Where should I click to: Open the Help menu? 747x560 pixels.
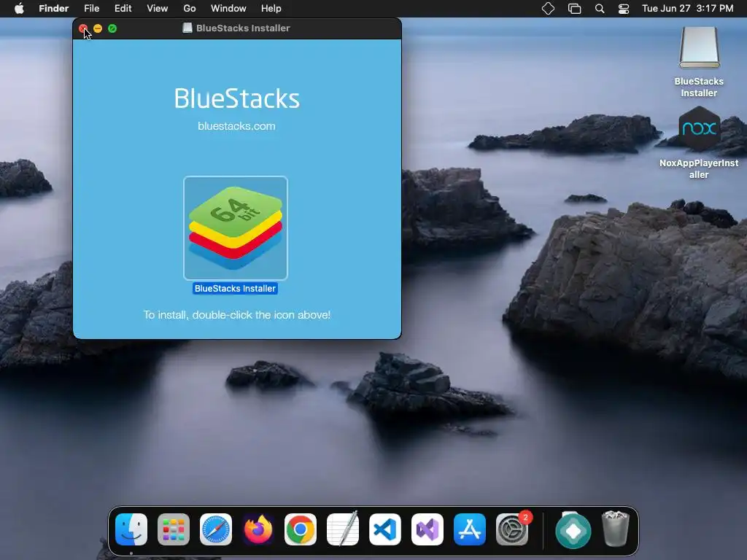click(x=271, y=9)
